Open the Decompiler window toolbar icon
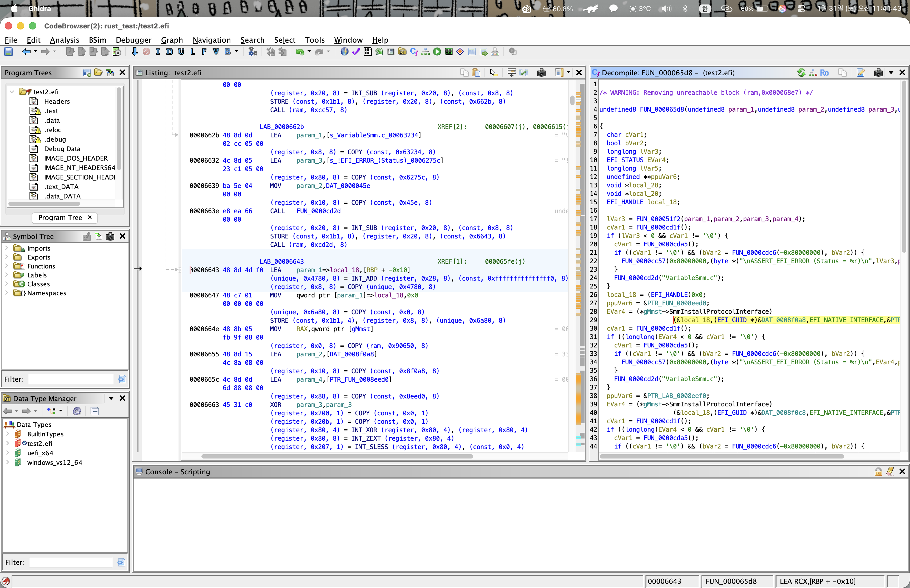910x588 pixels. tap(414, 52)
